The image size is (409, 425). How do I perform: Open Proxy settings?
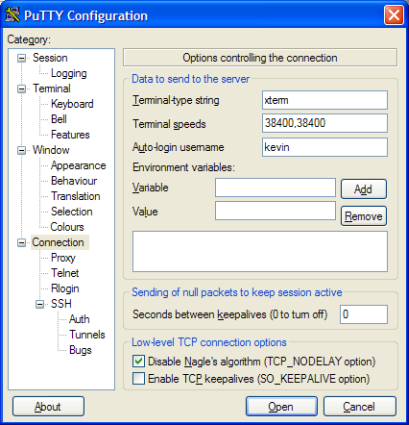click(63, 258)
